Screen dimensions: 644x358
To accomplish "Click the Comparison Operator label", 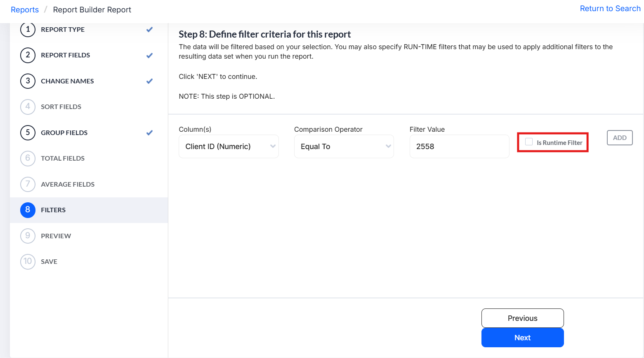I will tap(328, 129).
